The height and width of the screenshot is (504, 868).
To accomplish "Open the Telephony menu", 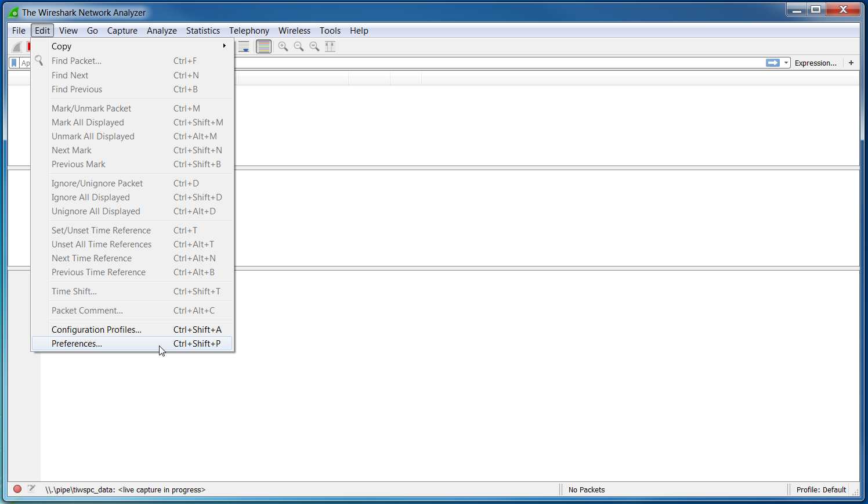I will (249, 31).
